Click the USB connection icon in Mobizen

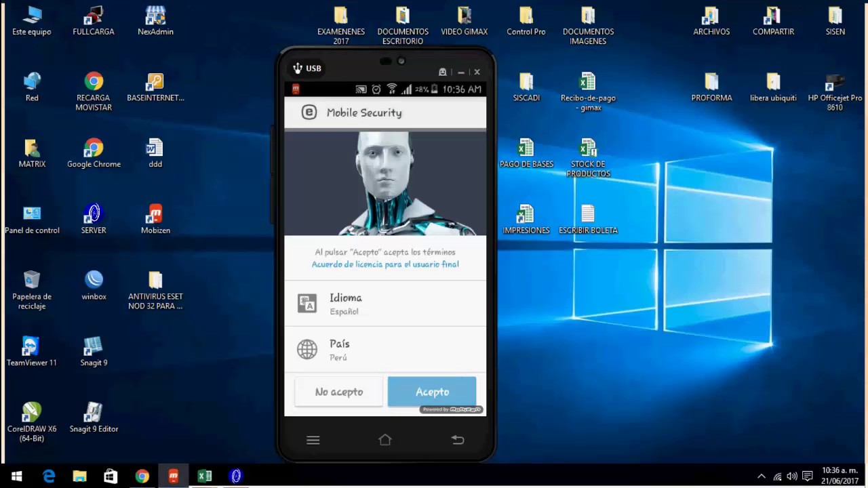[x=297, y=68]
